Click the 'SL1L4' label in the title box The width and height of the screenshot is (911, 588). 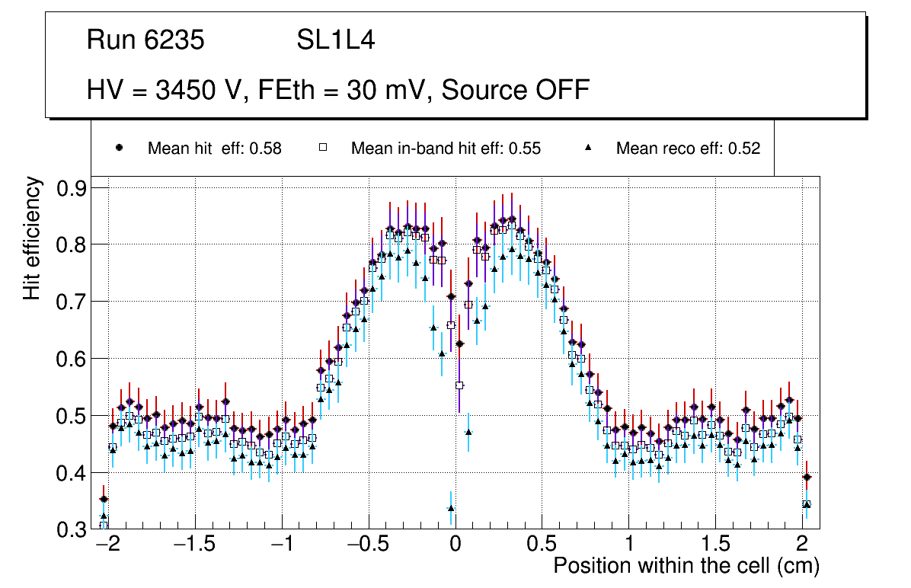click(335, 40)
